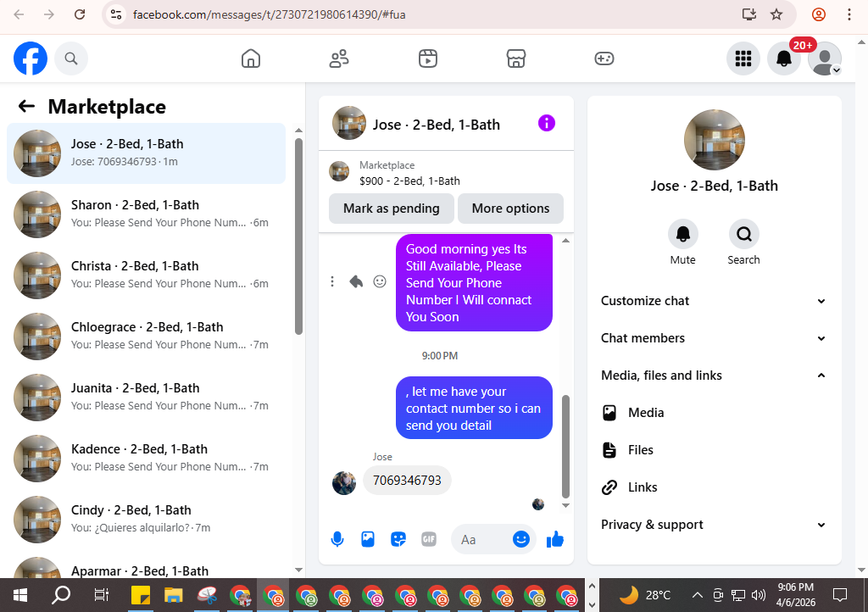868x612 pixels.
Task: Open the Jose · 2-Bed, 1-Bath conversation
Action: click(x=146, y=153)
